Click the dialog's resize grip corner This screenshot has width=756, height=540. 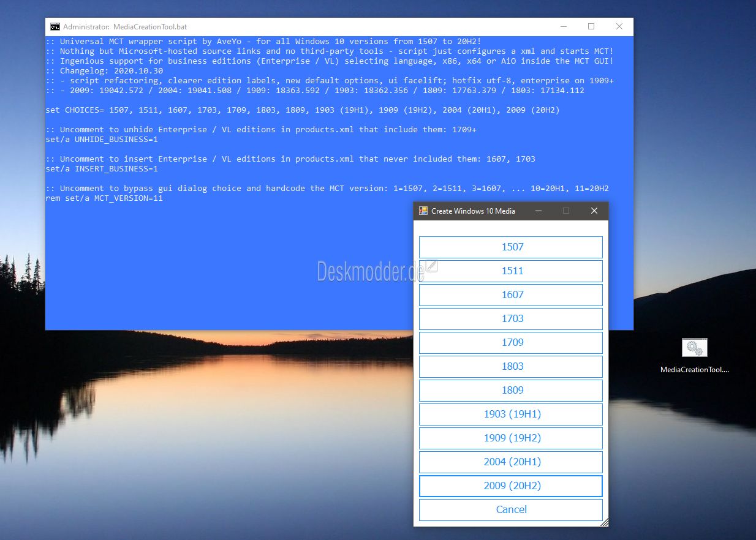pyautogui.click(x=605, y=522)
